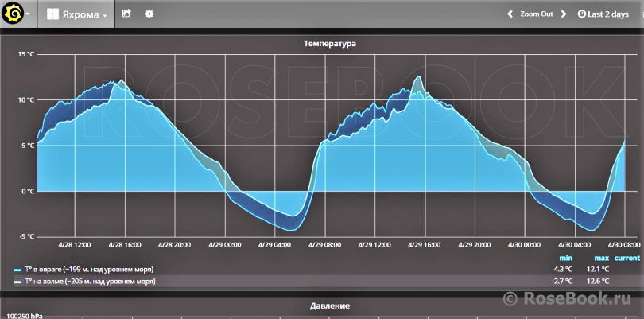
Task: Click the Grafana logo icon
Action: 12,14
